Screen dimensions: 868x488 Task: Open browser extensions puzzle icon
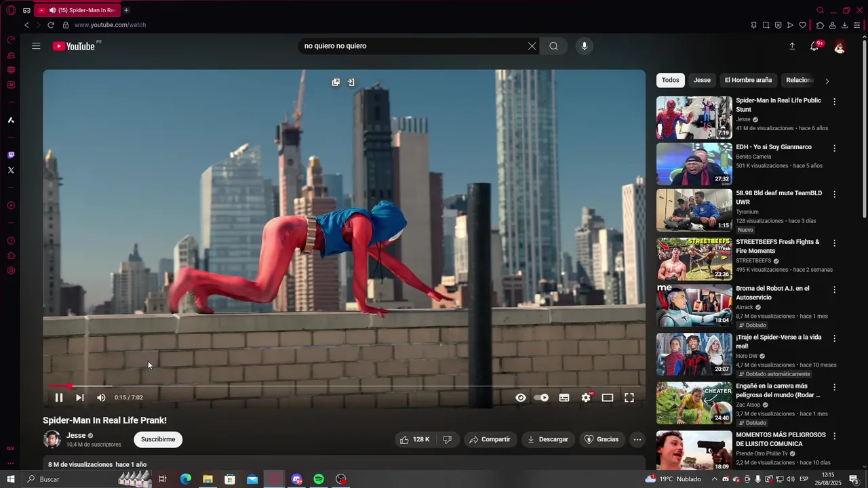coord(820,25)
